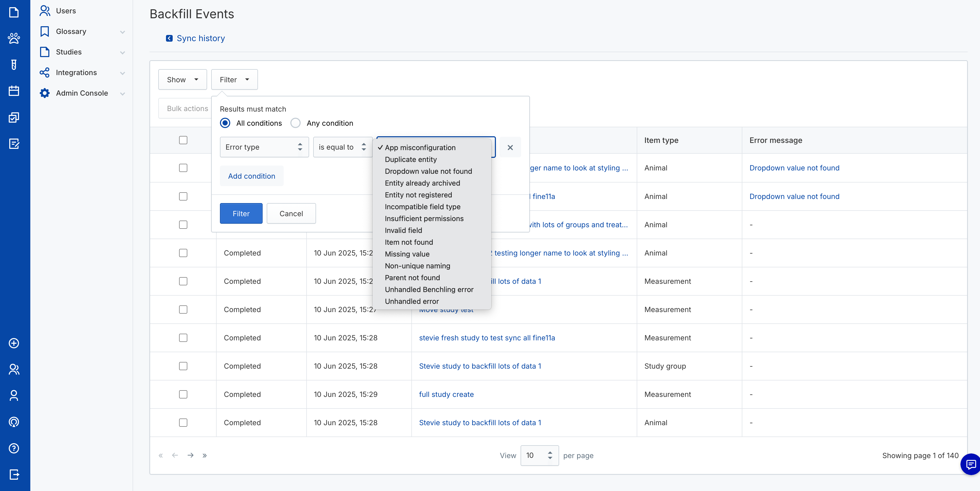Choose Parent not found option
Viewport: 980px width, 491px height.
(x=432, y=277)
